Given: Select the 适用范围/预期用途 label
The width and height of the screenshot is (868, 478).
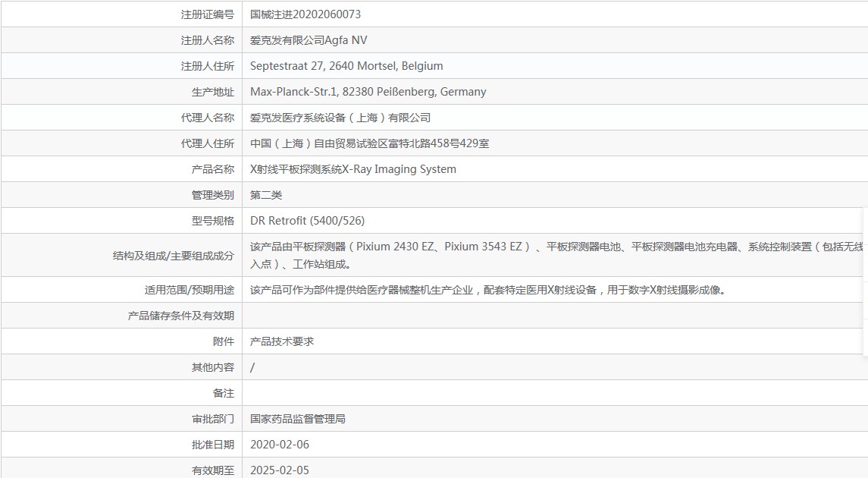Looking at the screenshot, I should (x=190, y=290).
